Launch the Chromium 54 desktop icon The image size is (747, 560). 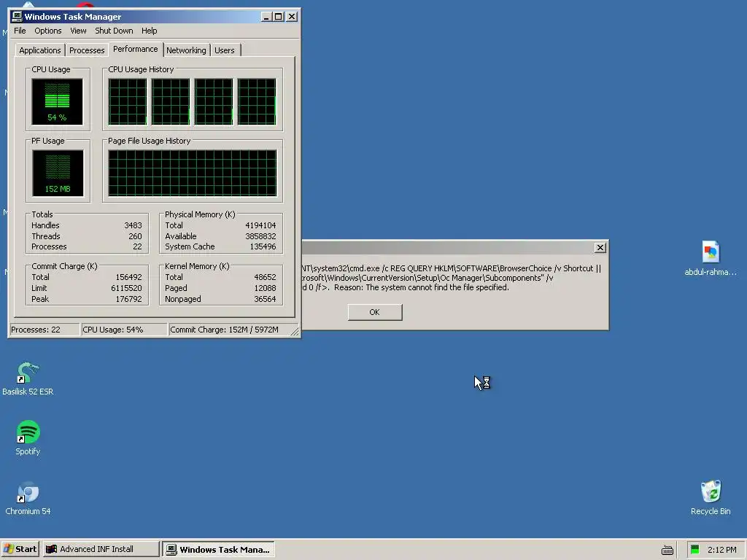coord(28,498)
